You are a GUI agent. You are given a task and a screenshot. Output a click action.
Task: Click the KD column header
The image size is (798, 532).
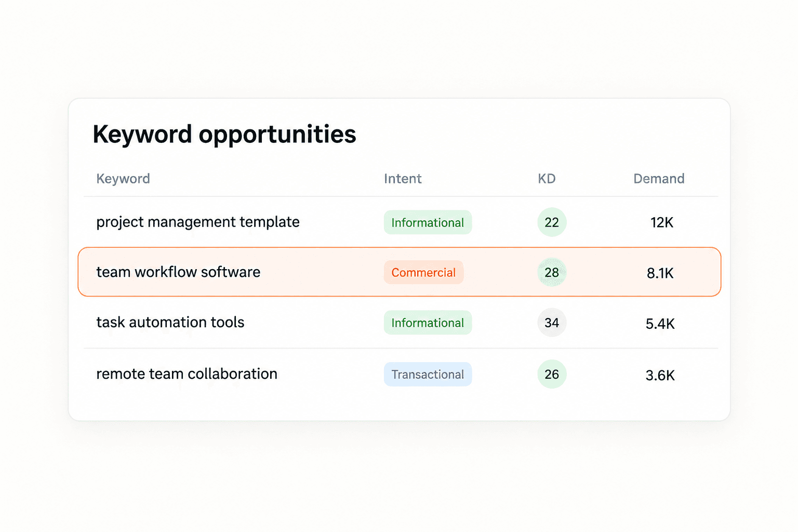(547, 179)
